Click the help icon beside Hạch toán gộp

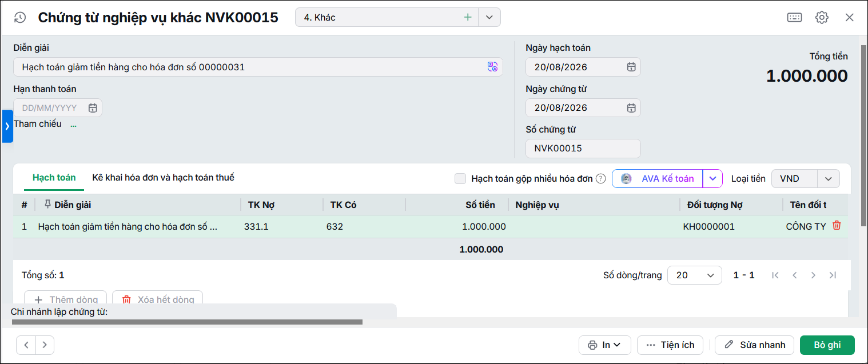[600, 179]
